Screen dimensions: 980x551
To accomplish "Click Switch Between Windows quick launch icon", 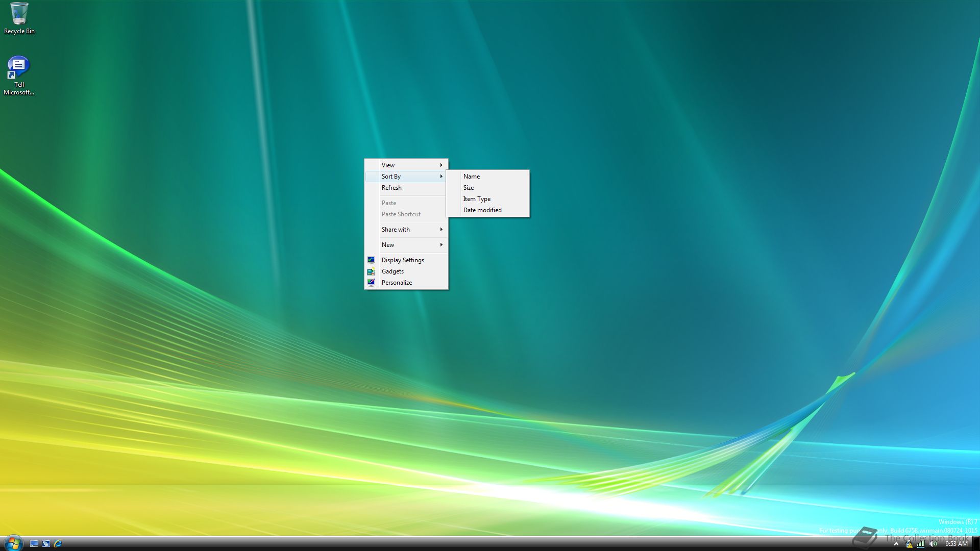I will pyautogui.click(x=46, y=544).
